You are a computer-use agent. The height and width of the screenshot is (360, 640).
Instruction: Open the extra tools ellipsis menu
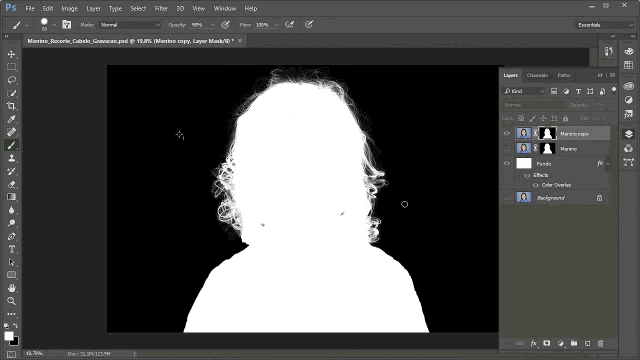click(11, 314)
